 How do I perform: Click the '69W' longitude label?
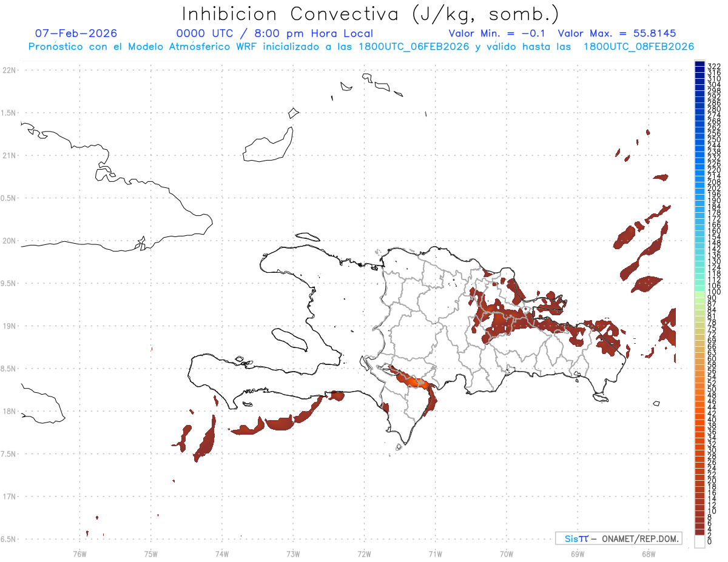pos(578,554)
